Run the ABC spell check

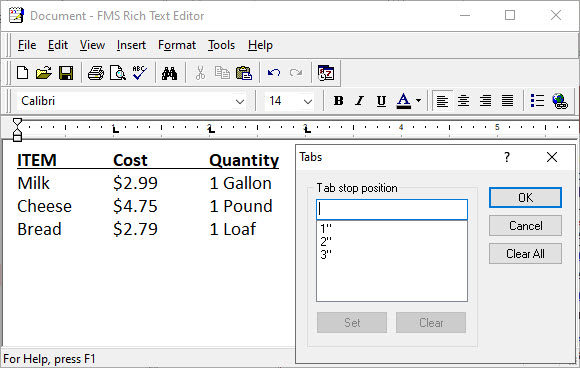click(x=139, y=72)
